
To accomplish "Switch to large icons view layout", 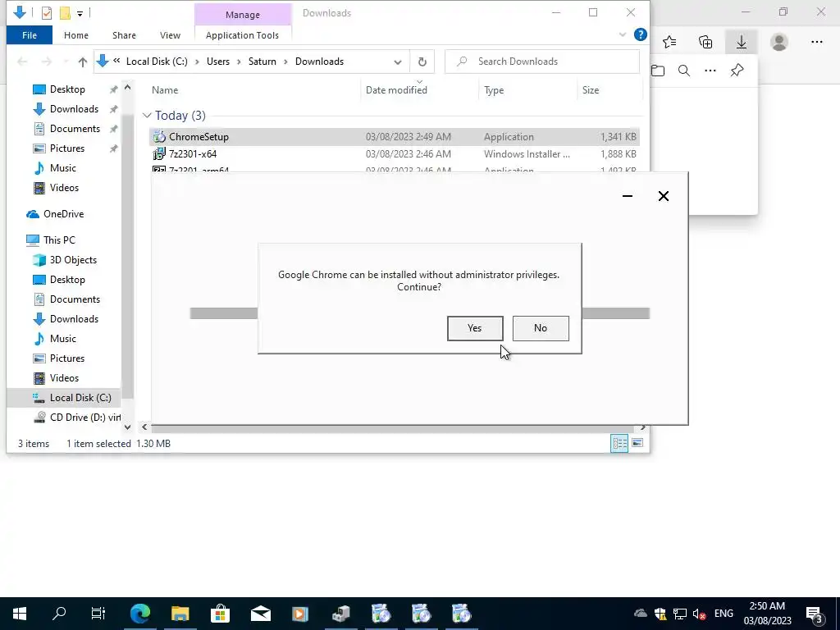I will (637, 443).
